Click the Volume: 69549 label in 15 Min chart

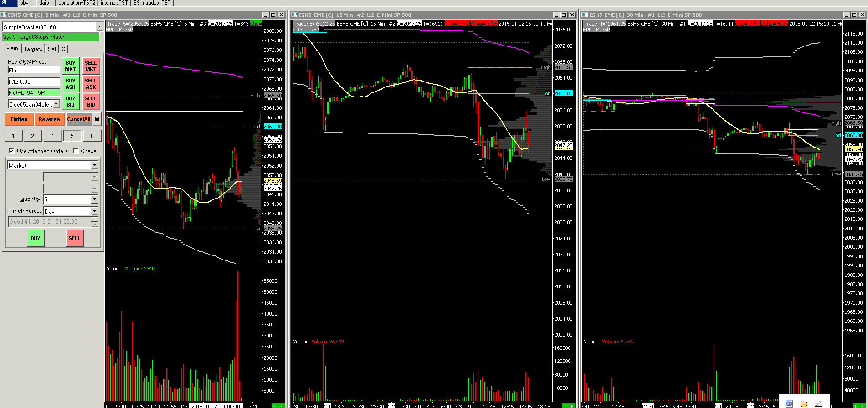(x=328, y=342)
